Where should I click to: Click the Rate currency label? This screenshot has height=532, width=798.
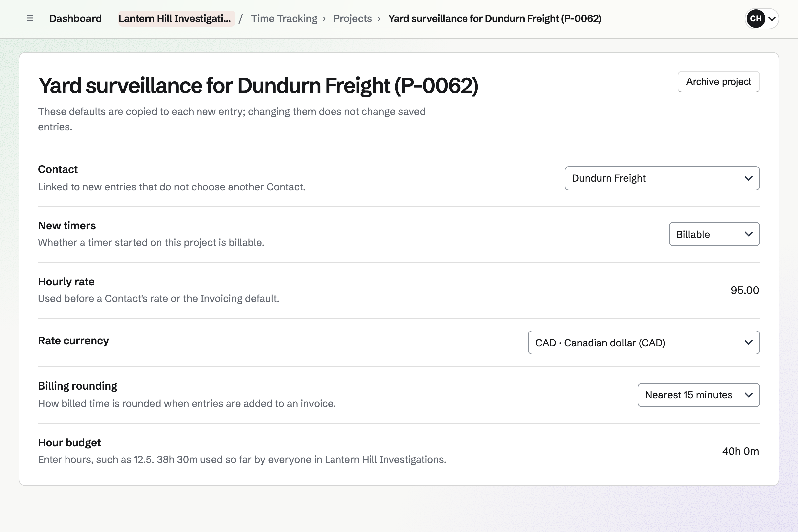click(x=73, y=340)
